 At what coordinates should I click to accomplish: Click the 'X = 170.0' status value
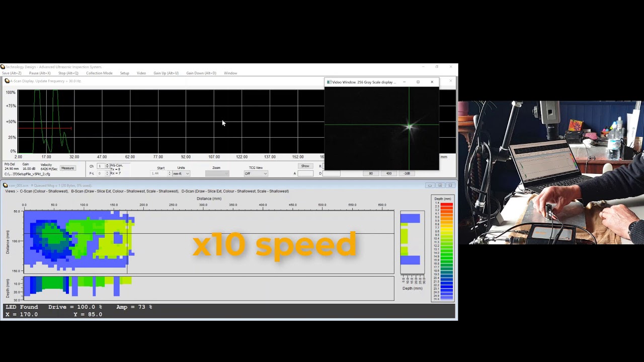click(22, 314)
